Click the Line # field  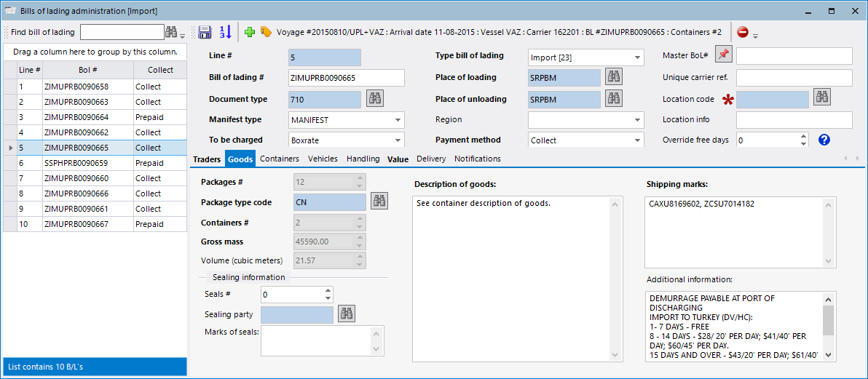pyautogui.click(x=324, y=57)
